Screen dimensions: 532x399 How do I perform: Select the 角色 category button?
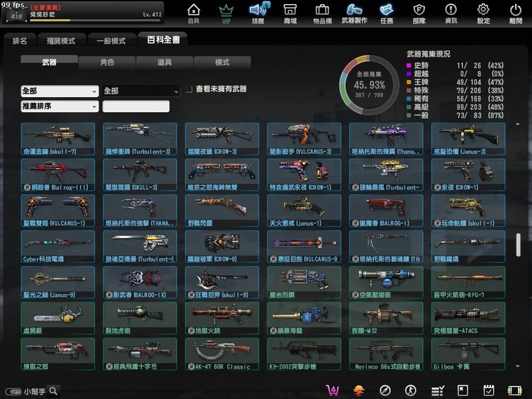click(107, 62)
